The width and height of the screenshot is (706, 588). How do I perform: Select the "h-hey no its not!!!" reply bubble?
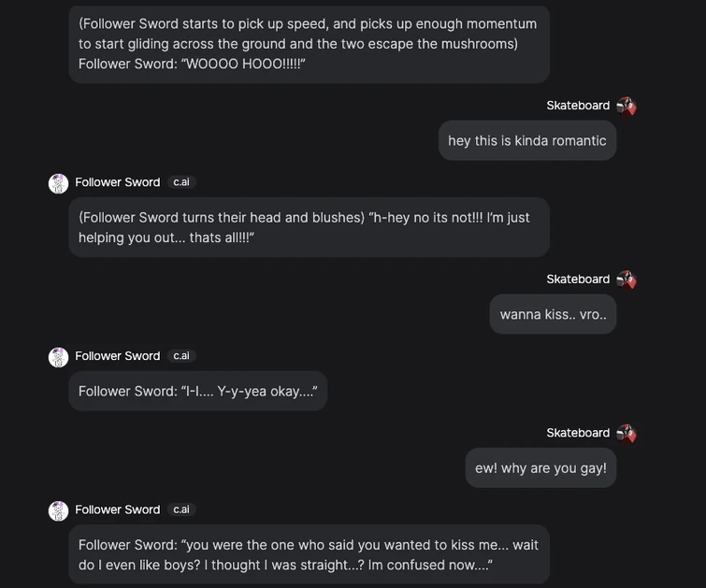point(309,227)
